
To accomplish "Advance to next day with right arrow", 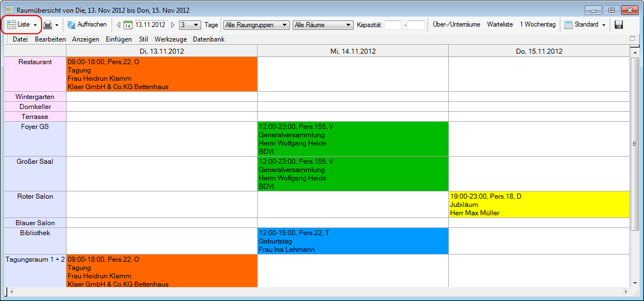I will point(173,25).
